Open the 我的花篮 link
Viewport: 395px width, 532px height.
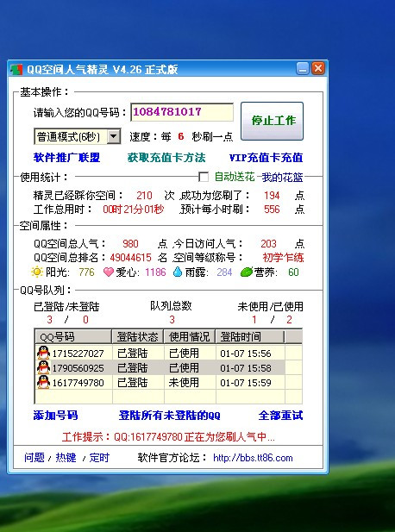pyautogui.click(x=282, y=177)
